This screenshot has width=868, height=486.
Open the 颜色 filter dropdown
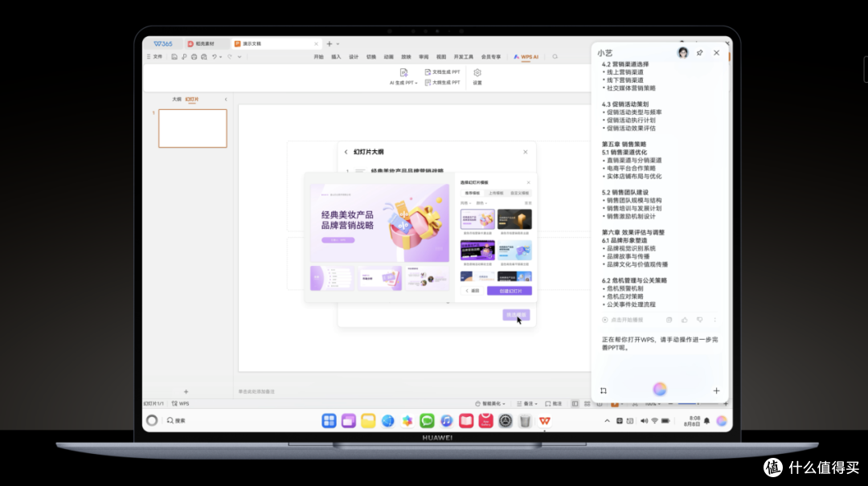point(481,203)
